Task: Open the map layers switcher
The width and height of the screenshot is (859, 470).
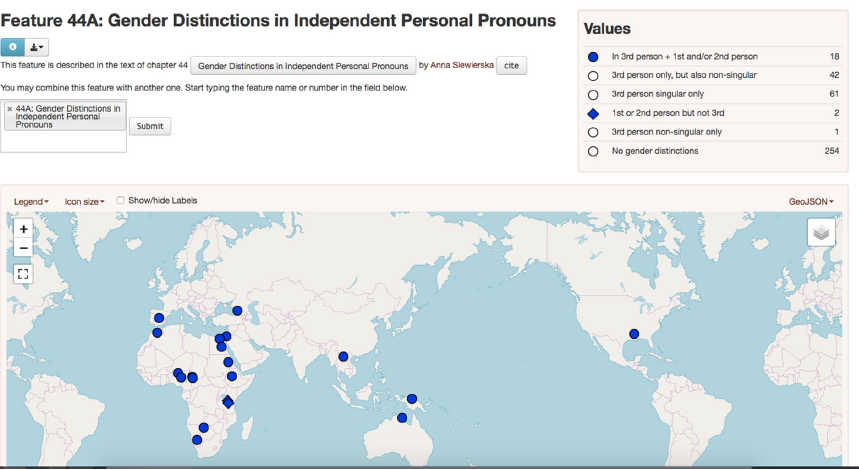Action: [x=820, y=232]
